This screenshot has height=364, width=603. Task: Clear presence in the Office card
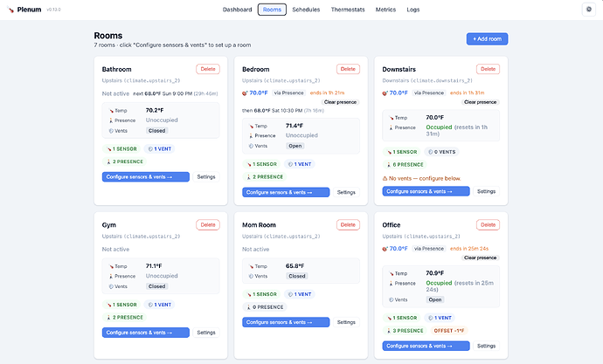(481, 258)
